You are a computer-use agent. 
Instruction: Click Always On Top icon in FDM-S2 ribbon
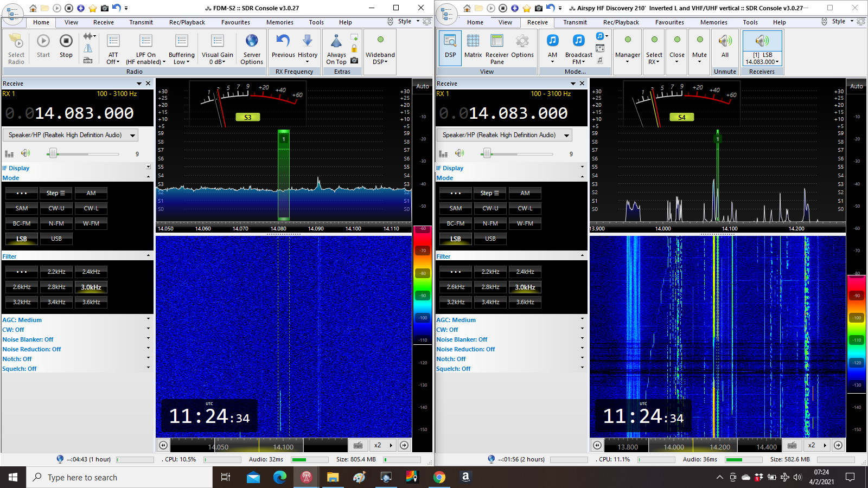point(336,42)
